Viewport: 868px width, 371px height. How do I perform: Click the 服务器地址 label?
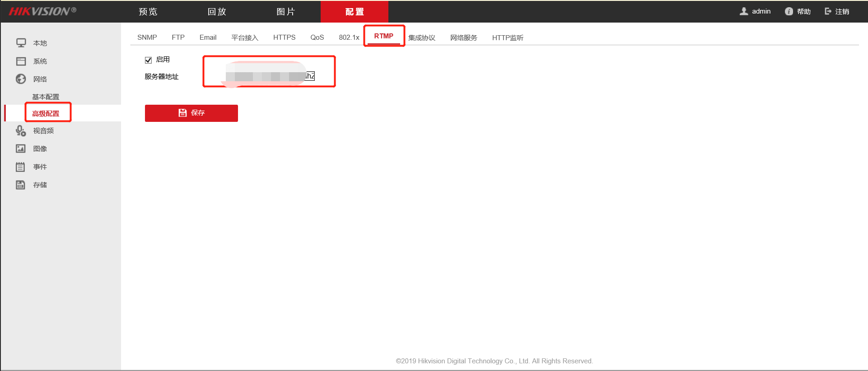(x=162, y=76)
